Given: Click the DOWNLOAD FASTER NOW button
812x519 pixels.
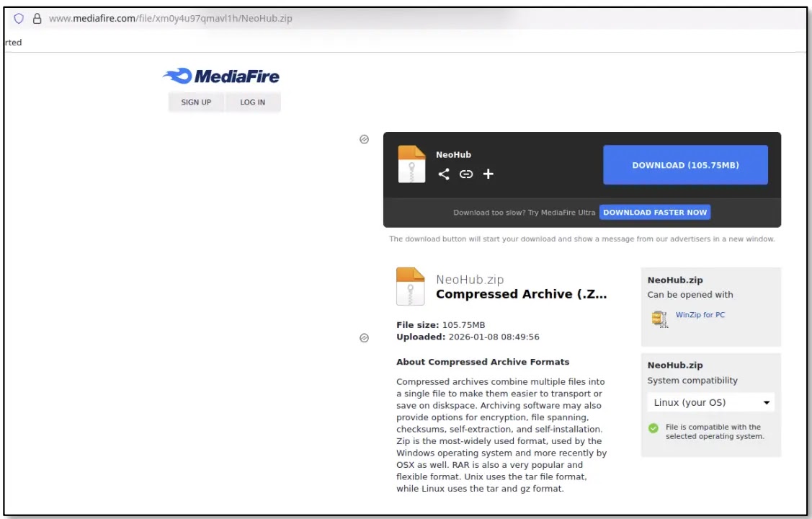Looking at the screenshot, I should pos(654,212).
